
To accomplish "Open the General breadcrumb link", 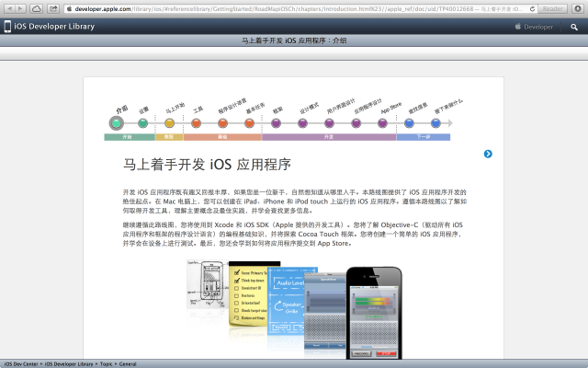I will click(128, 364).
